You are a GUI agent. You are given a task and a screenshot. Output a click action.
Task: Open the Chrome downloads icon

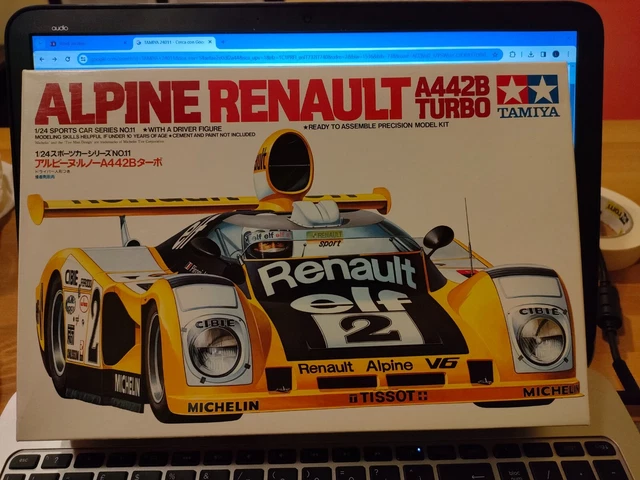pos(531,54)
